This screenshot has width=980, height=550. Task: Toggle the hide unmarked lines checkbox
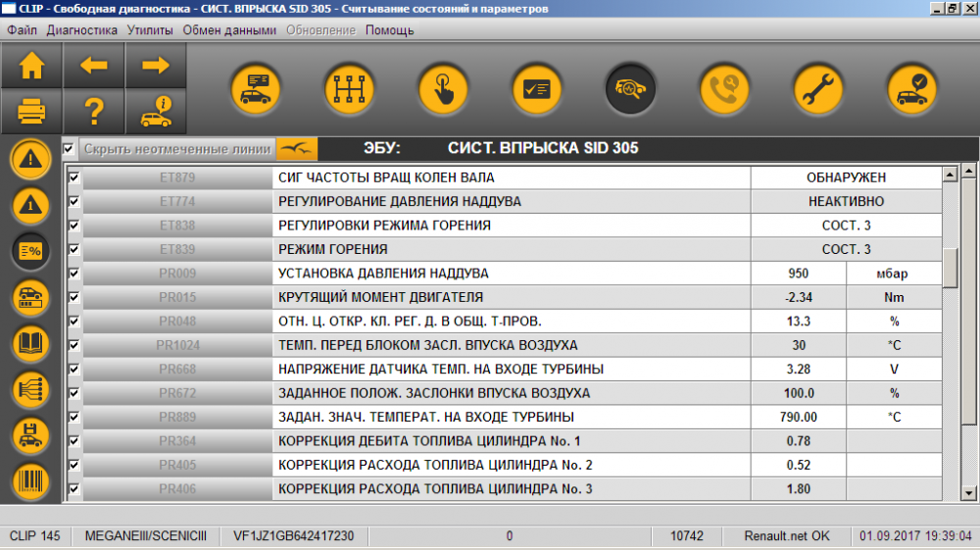tap(69, 149)
